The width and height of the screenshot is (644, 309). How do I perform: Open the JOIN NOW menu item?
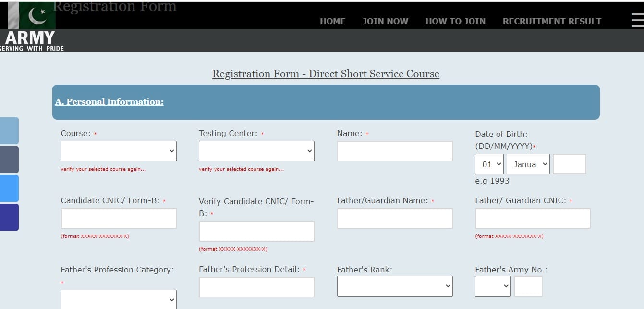coord(386,21)
